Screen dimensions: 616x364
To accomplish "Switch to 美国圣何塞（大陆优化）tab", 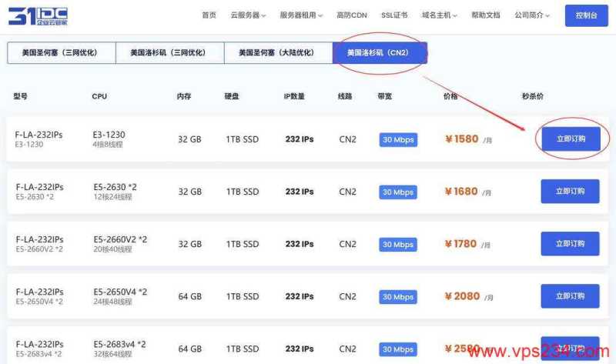I will (278, 53).
